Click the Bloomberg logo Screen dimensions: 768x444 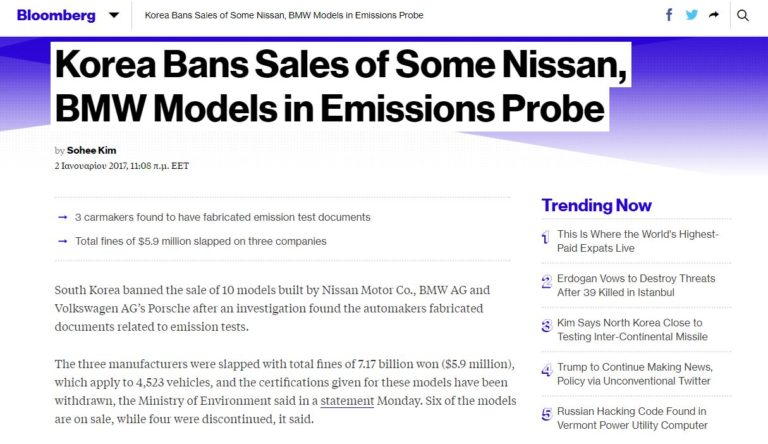56,15
